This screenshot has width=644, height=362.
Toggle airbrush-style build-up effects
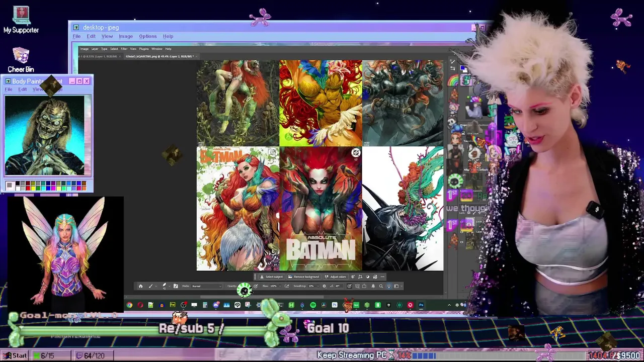coord(287,286)
